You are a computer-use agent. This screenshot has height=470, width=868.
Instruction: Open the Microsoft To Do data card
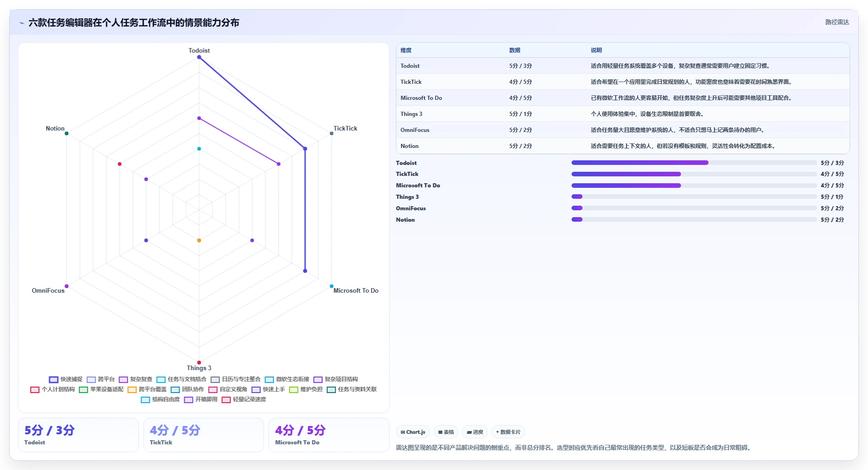pyautogui.click(x=329, y=435)
